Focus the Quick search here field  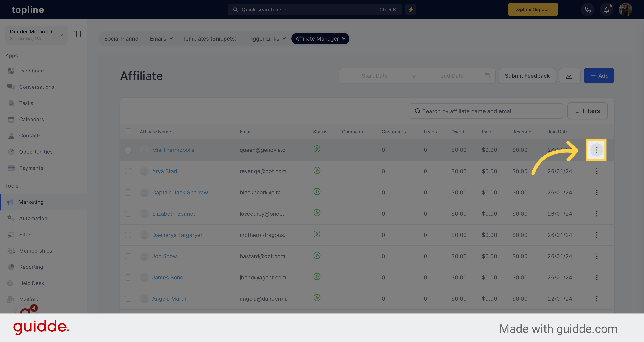click(314, 10)
